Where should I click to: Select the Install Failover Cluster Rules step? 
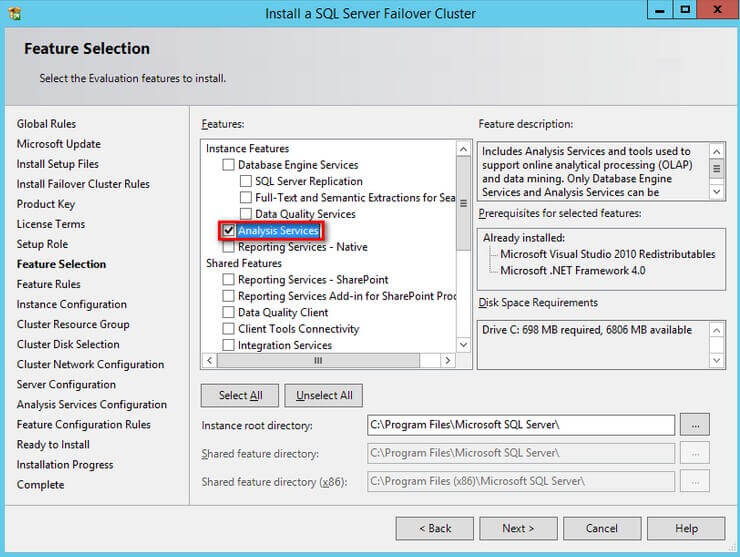pyautogui.click(x=83, y=184)
